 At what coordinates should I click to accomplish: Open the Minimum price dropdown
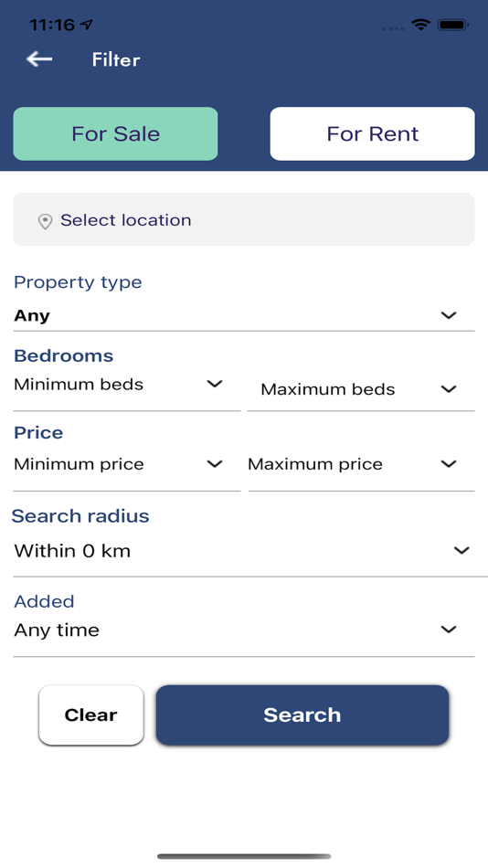point(127,464)
